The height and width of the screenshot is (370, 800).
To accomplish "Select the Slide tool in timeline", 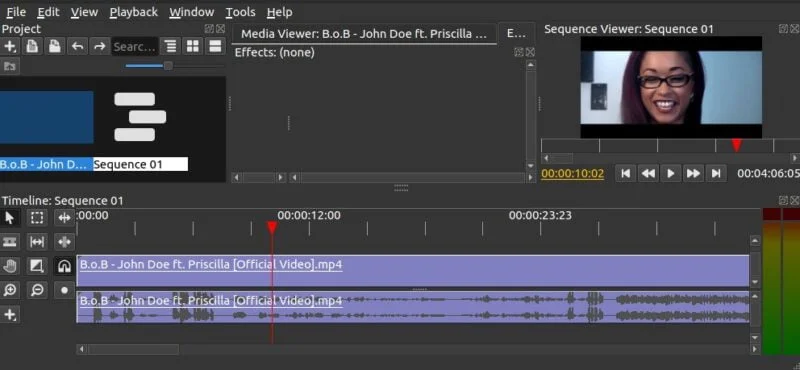I will [64, 241].
